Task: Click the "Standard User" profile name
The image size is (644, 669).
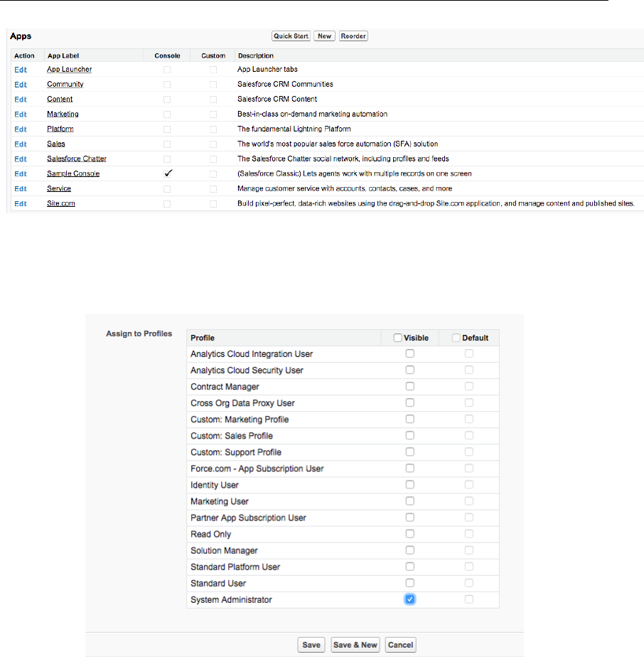Action: (218, 583)
